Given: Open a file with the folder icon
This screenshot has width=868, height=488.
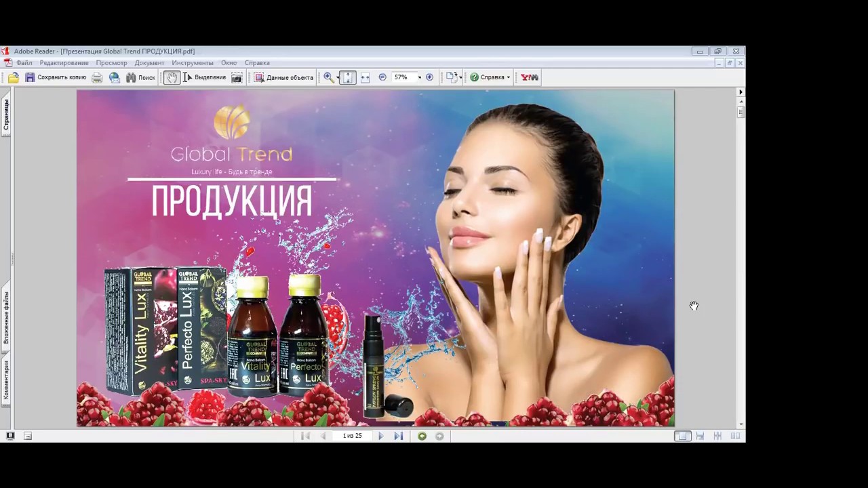Looking at the screenshot, I should [x=13, y=77].
